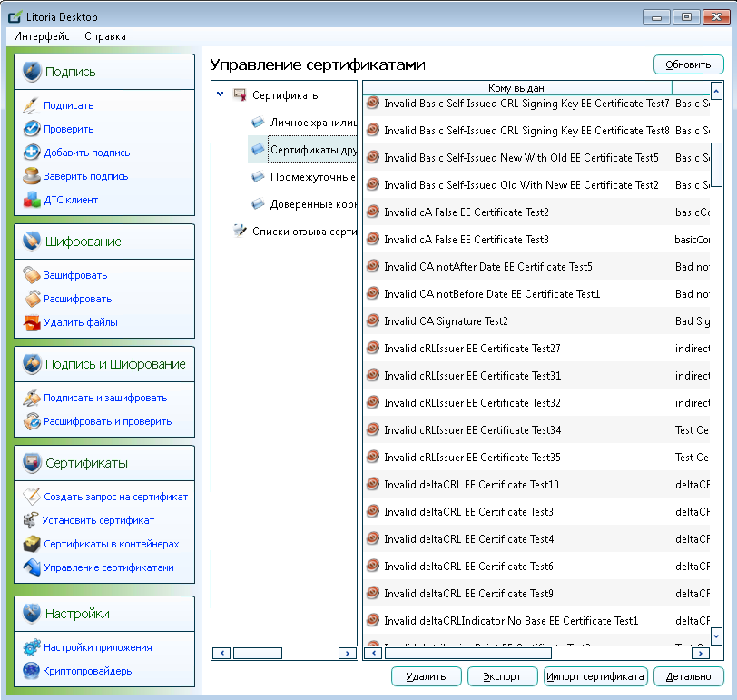Collapse the Сертификаты tree node arrow
737x700 pixels.
pos(220,94)
